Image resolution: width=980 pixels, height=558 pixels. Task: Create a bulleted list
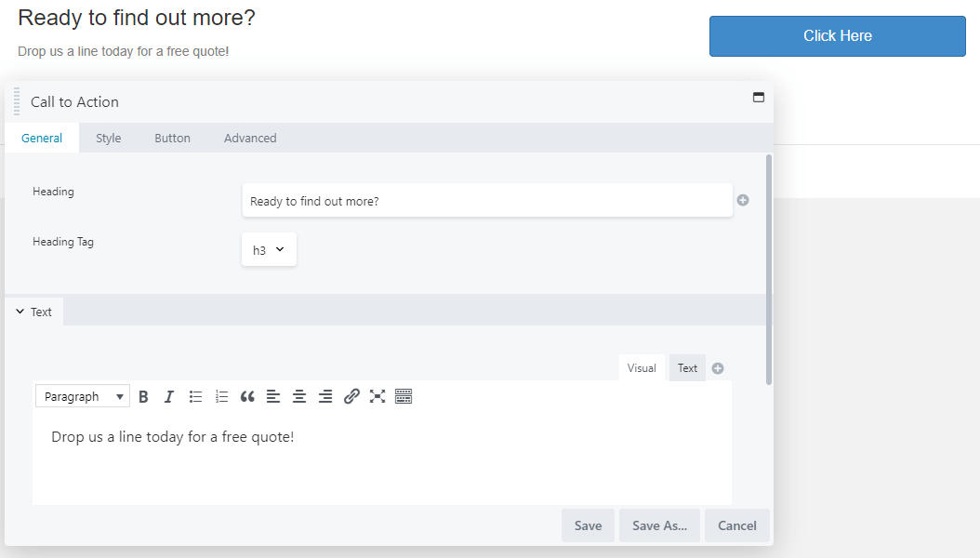(x=195, y=396)
